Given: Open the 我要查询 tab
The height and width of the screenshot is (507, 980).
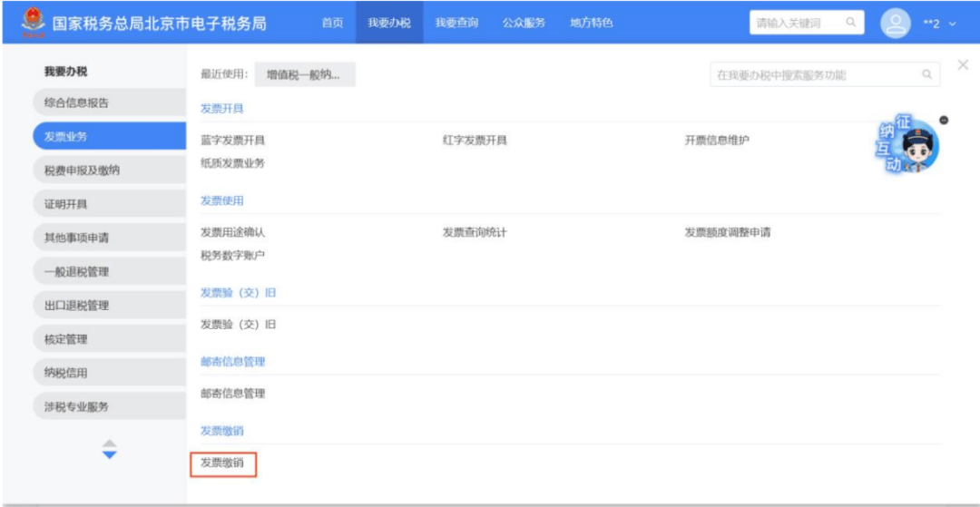Looking at the screenshot, I should 456,23.
